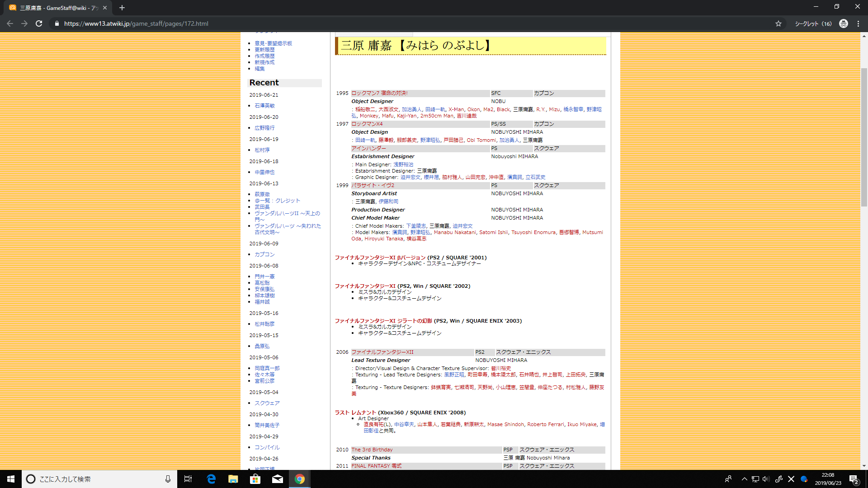This screenshot has height=488, width=868.
Task: Click the Obi Tomomi staff link
Action: (481, 140)
